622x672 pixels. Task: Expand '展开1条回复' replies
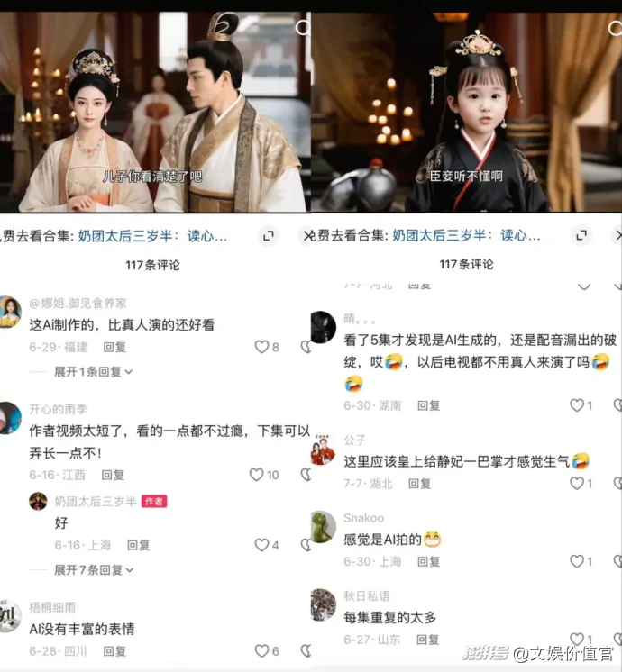click(93, 371)
